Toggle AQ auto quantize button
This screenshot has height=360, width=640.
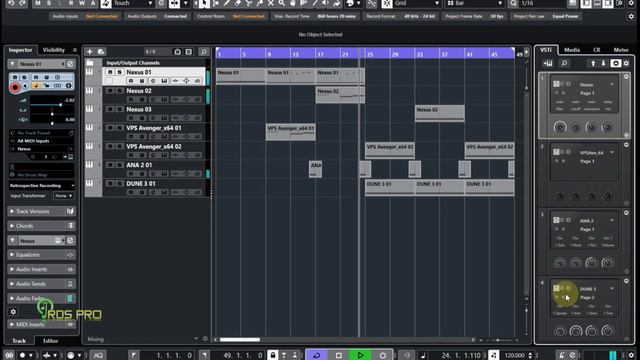click(98, 355)
